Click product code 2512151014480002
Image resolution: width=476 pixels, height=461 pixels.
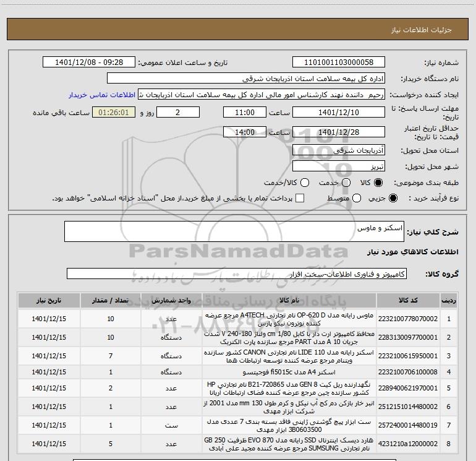pyautogui.click(x=408, y=407)
